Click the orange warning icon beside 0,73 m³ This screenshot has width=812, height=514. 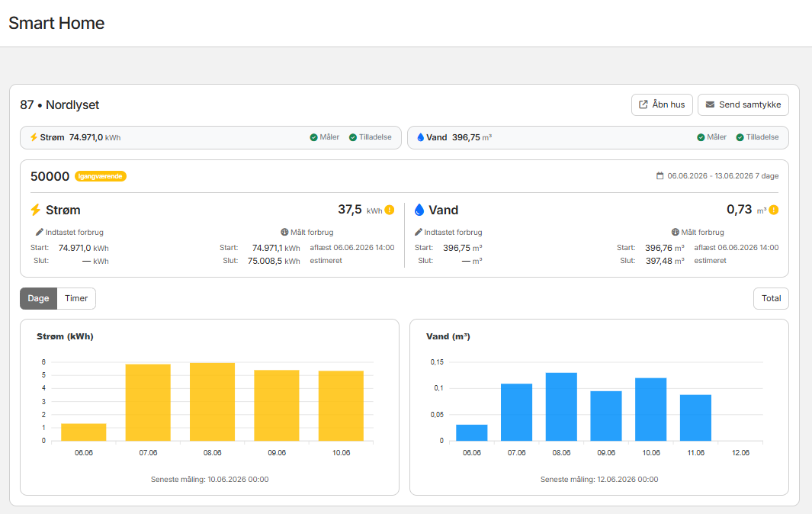(x=774, y=210)
